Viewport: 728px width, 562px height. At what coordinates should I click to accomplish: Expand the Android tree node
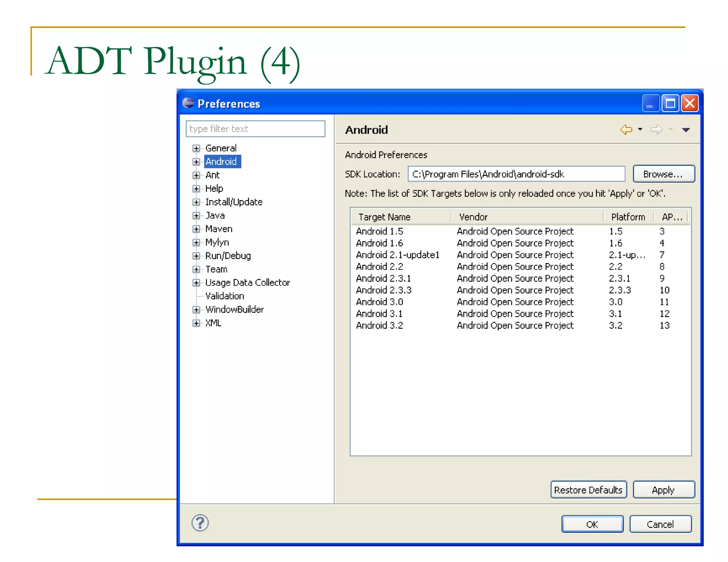click(x=196, y=162)
